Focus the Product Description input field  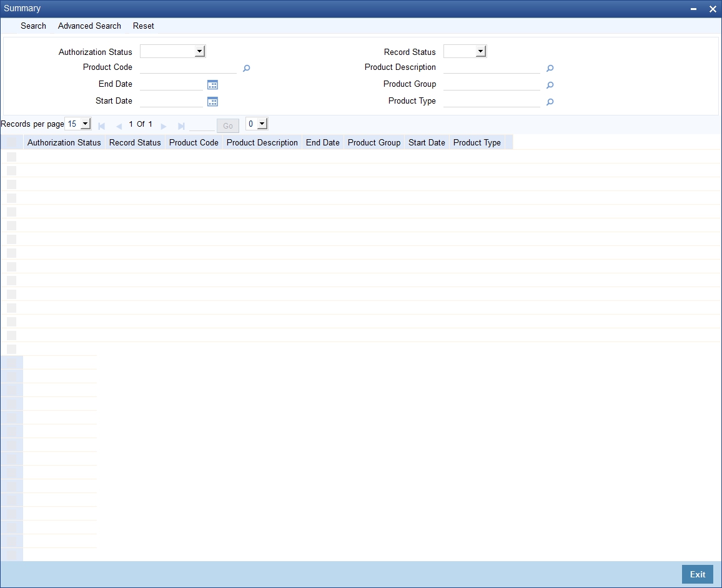pyautogui.click(x=492, y=67)
